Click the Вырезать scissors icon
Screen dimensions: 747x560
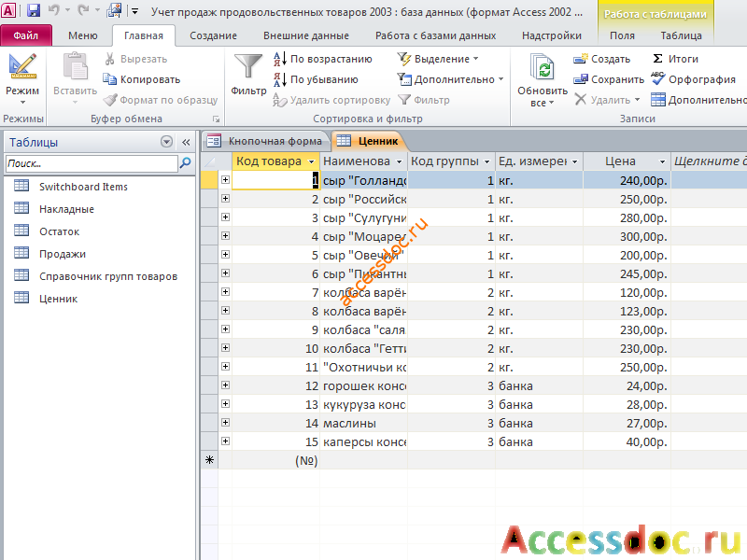point(109,59)
